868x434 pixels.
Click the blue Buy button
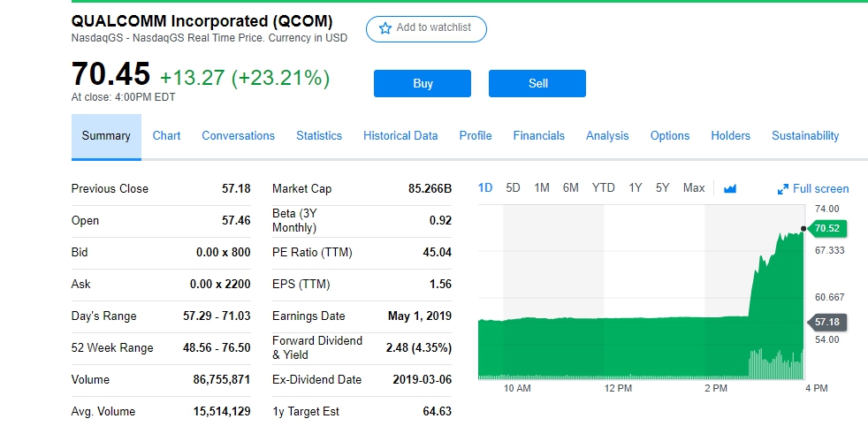click(423, 84)
